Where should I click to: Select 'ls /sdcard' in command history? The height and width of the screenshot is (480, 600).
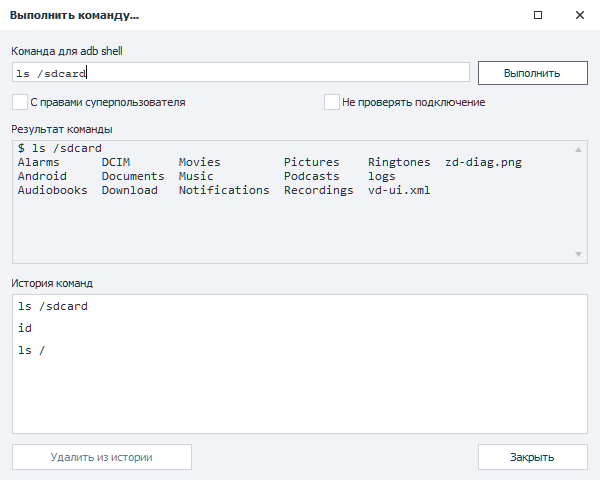tap(53, 306)
